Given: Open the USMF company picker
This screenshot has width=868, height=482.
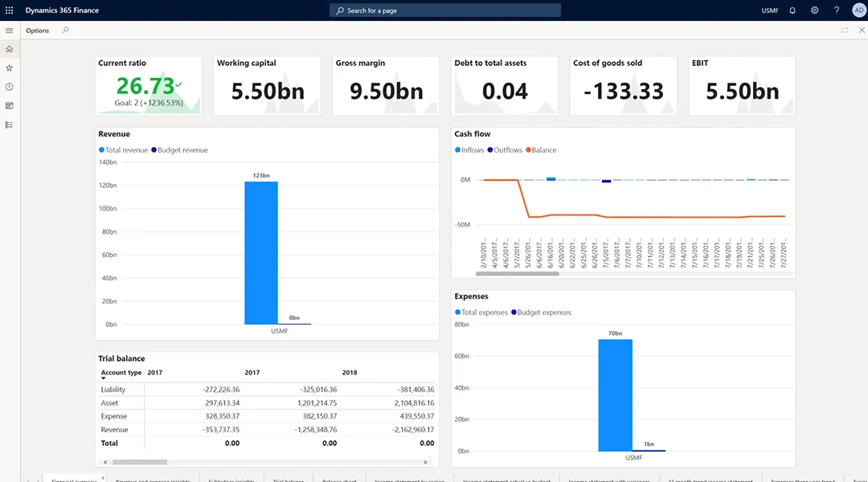Looking at the screenshot, I should pos(769,10).
